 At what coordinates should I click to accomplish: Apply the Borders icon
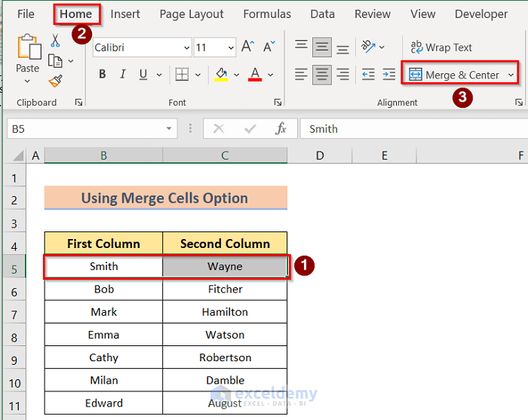182,75
